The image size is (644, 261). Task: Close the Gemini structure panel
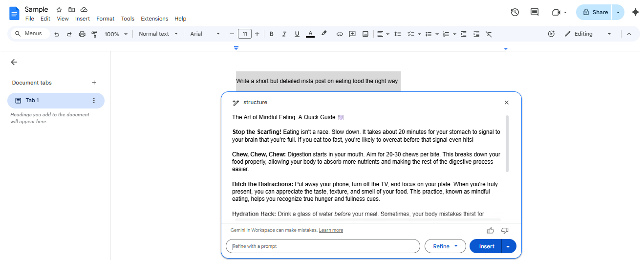click(507, 103)
